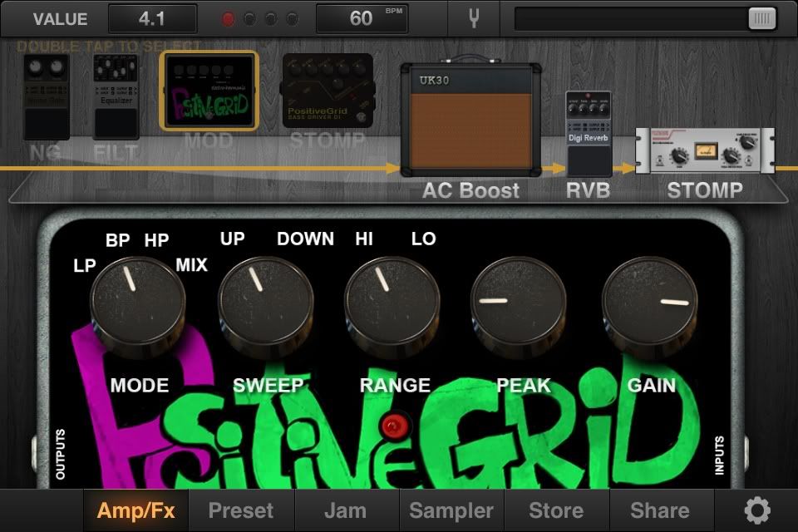The image size is (798, 532).
Task: Select the Digi Reverb pedal
Action: coord(589,133)
